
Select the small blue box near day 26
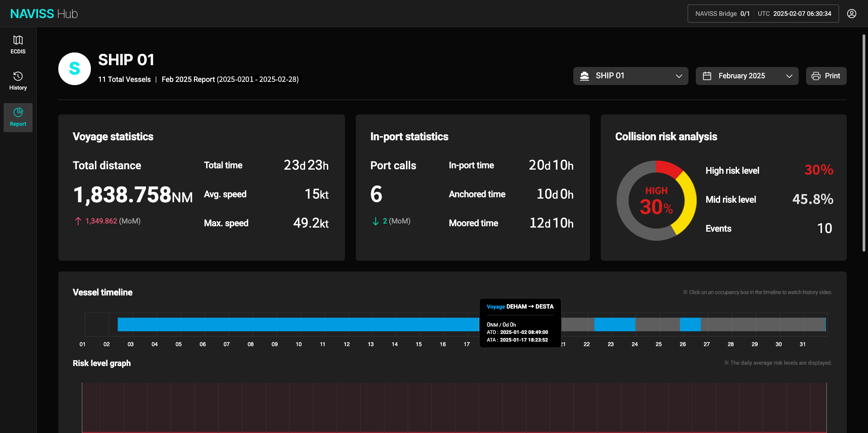(x=690, y=324)
